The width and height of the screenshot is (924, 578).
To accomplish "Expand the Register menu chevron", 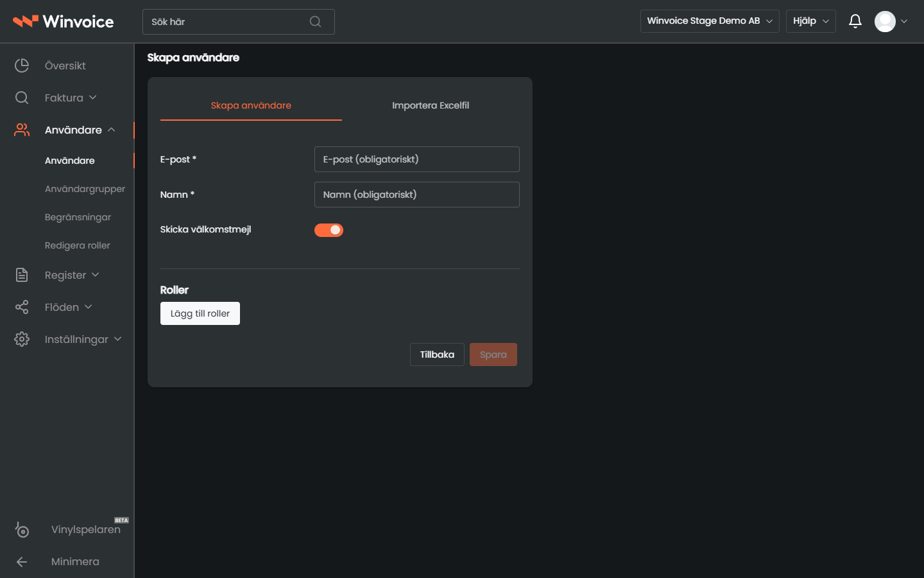I will pos(96,275).
